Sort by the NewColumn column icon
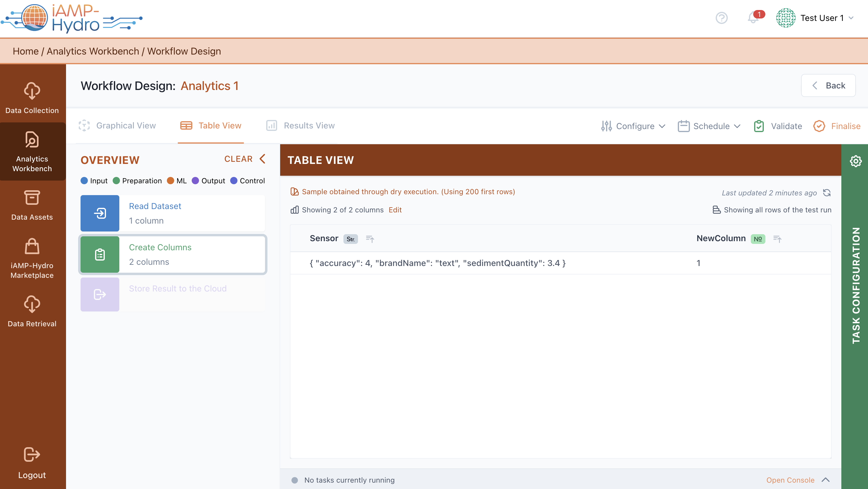Image resolution: width=868 pixels, height=489 pixels. pyautogui.click(x=777, y=239)
